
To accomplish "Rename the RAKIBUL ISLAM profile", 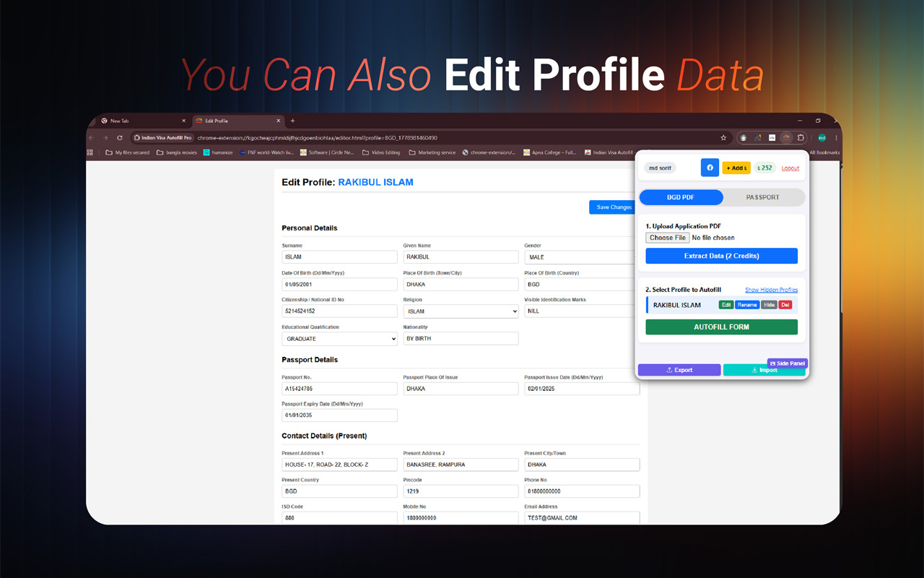I will [747, 305].
